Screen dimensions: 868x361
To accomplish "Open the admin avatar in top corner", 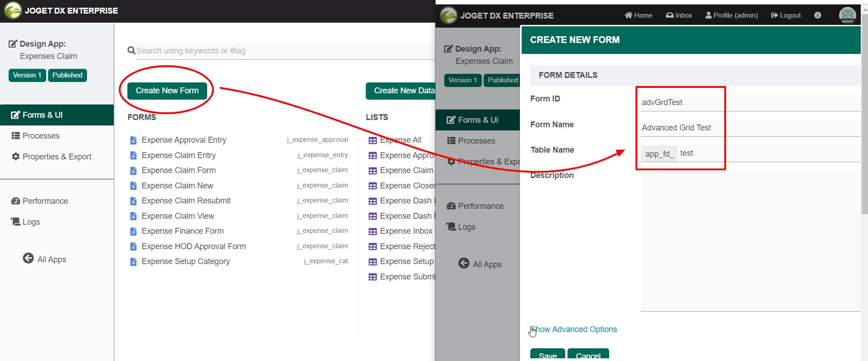I will coord(847,15).
